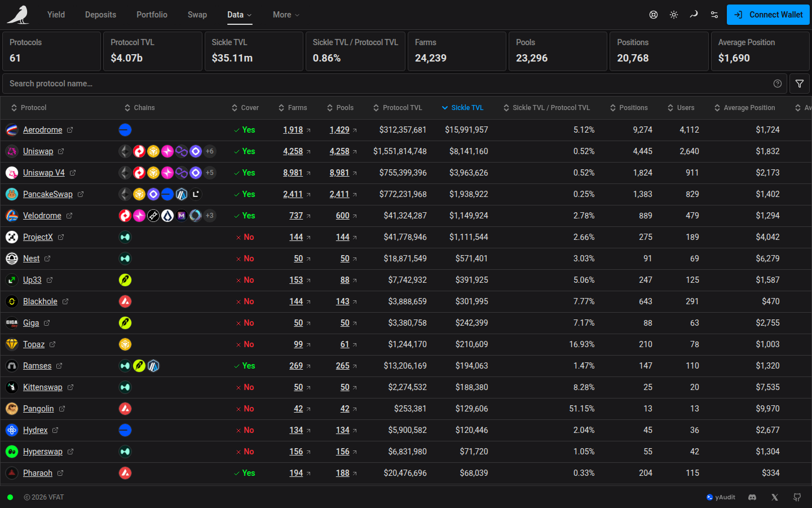Image resolution: width=812 pixels, height=508 pixels.
Task: Click the help question mark in search bar
Action: click(778, 84)
